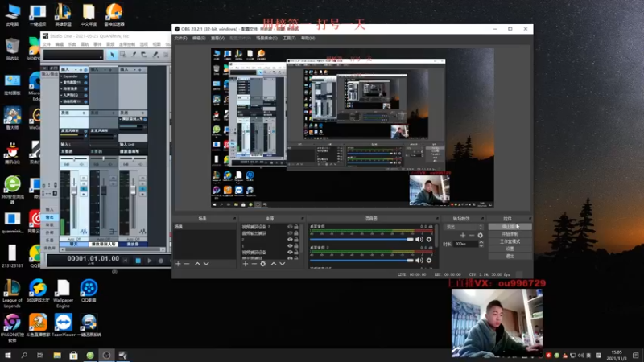The image size is (644, 362).
Task: Mute 桌面音频 in OBS mixer
Action: [x=419, y=239]
